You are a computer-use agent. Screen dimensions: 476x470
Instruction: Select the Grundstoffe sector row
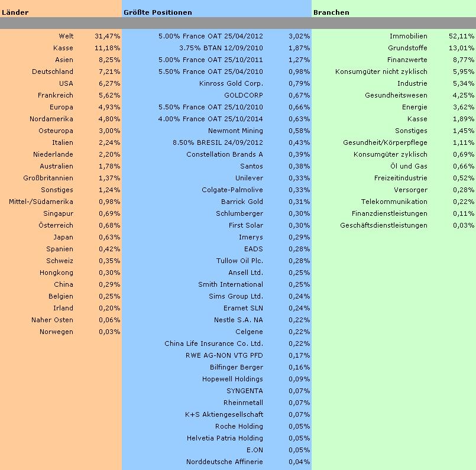(x=407, y=48)
